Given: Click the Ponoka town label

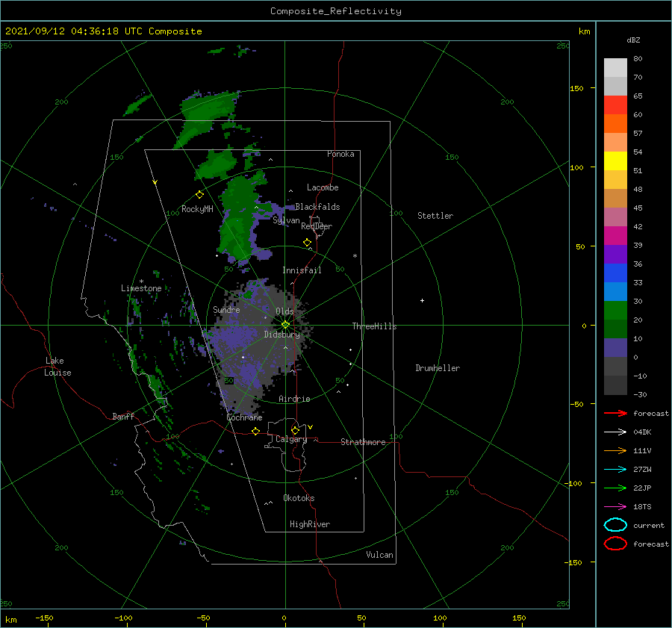Looking at the screenshot, I should [340, 154].
